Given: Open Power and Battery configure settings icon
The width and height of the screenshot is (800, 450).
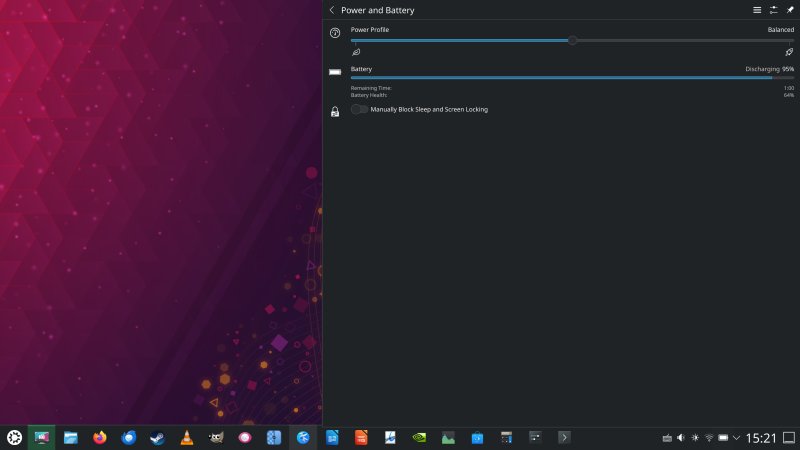Looking at the screenshot, I should pyautogui.click(x=773, y=10).
